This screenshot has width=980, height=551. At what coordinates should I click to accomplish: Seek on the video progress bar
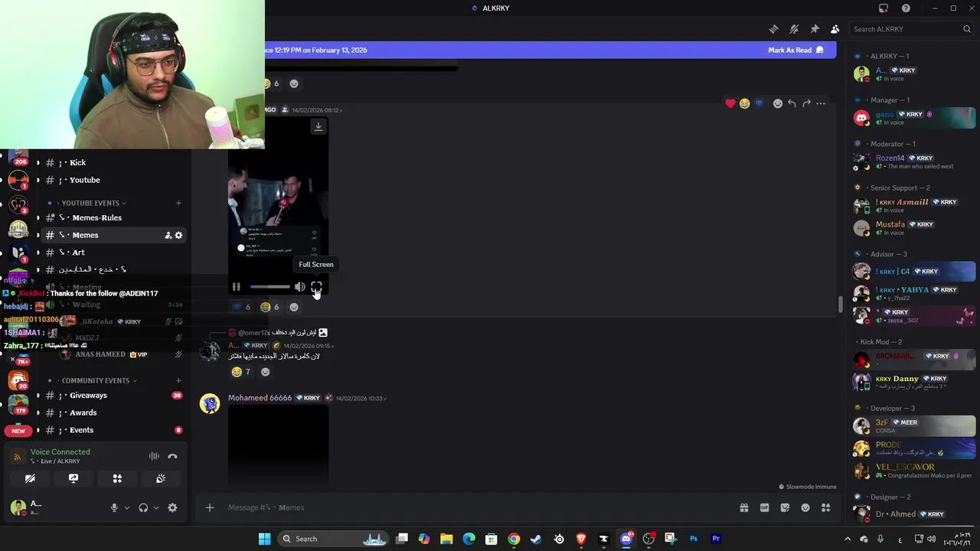[269, 287]
